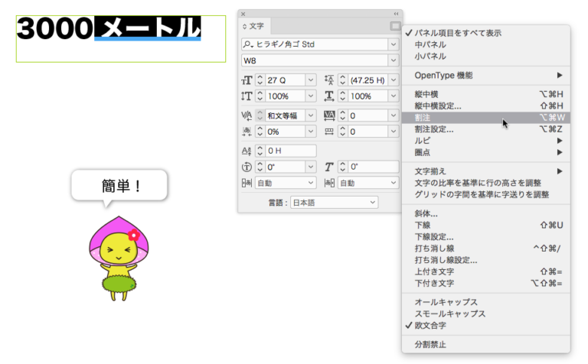Click the kerning icon beside 和文等幅
588x364 pixels.
pos(246,115)
